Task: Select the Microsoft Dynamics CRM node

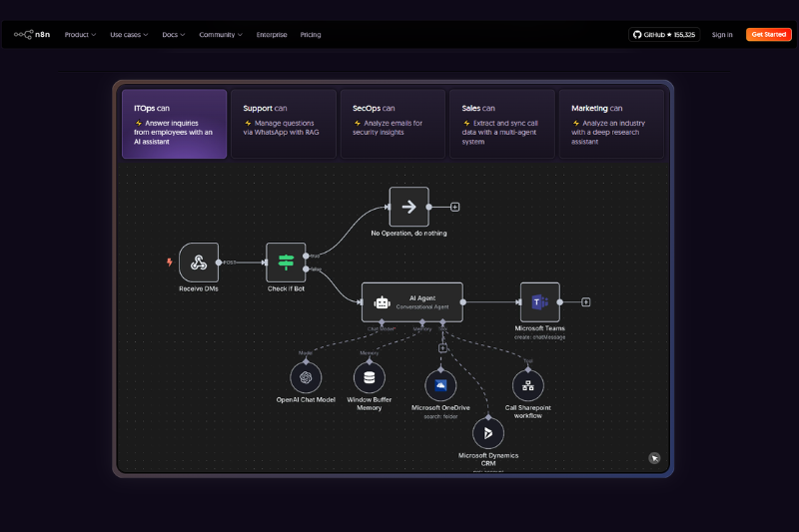Action: click(488, 432)
